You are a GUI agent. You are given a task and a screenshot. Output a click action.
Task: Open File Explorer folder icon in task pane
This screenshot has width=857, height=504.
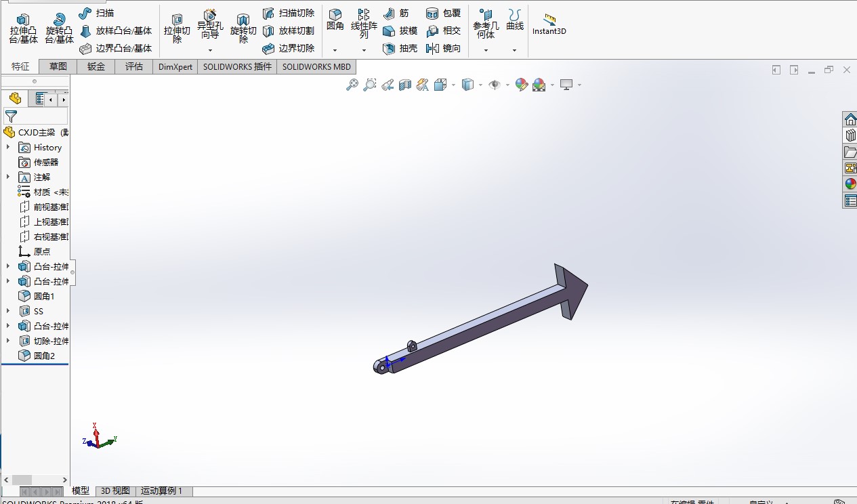(850, 152)
